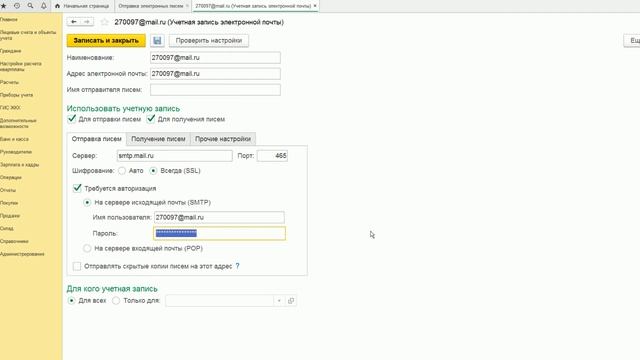Expand the Только для dropdown arrow
The width and height of the screenshot is (640, 360).
(279, 301)
